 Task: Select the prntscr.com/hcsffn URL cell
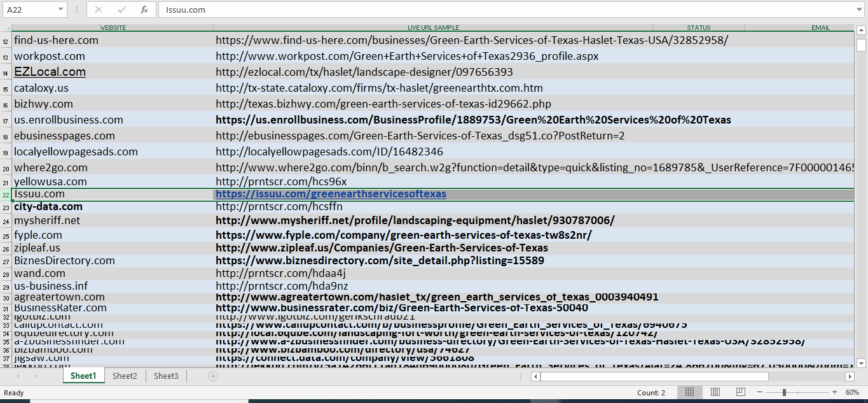click(433, 207)
